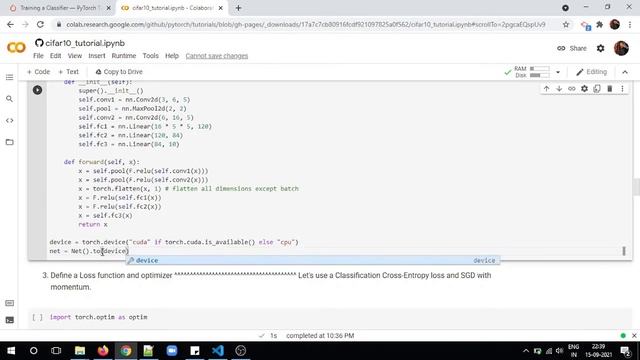Open Visual Studio Code from the taskbar

pos(218,351)
